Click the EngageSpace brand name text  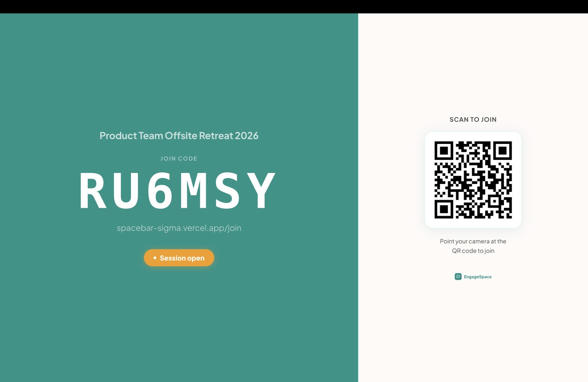pyautogui.click(x=478, y=277)
